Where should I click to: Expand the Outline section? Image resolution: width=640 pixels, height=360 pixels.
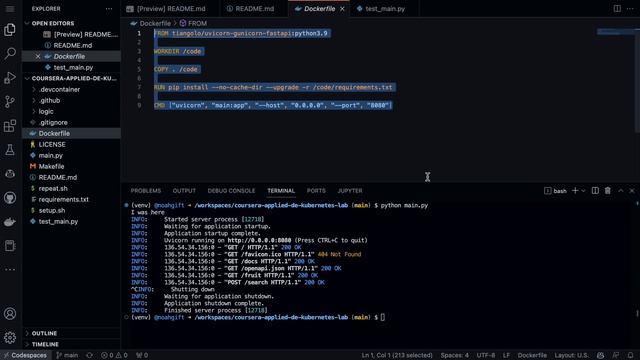click(71, 333)
